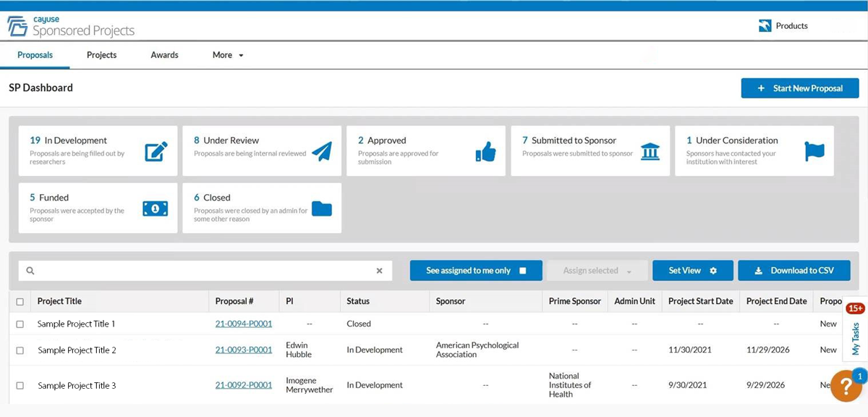Expand the More navigation dropdown
Screen dimensions: 868x417
228,55
